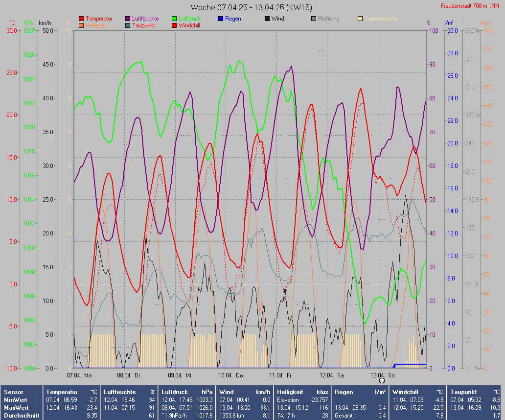Click the green Luftdruck legend swatch
This screenshot has height=420, width=505.
coord(174,19)
